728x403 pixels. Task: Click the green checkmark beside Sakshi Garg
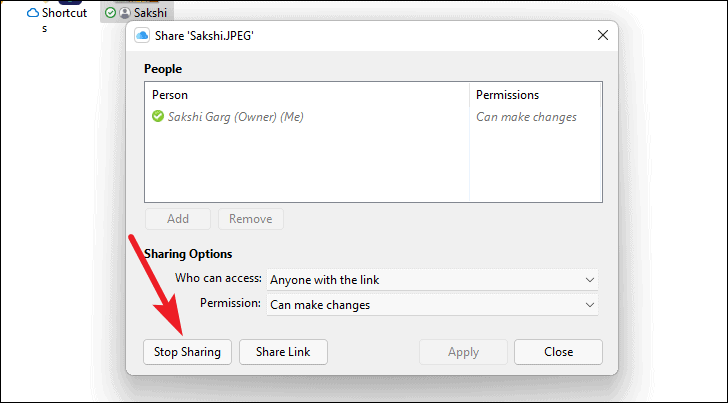click(158, 117)
